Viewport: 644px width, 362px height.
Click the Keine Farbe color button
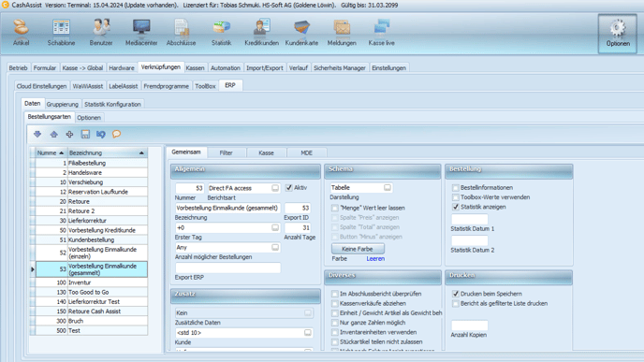358,249
